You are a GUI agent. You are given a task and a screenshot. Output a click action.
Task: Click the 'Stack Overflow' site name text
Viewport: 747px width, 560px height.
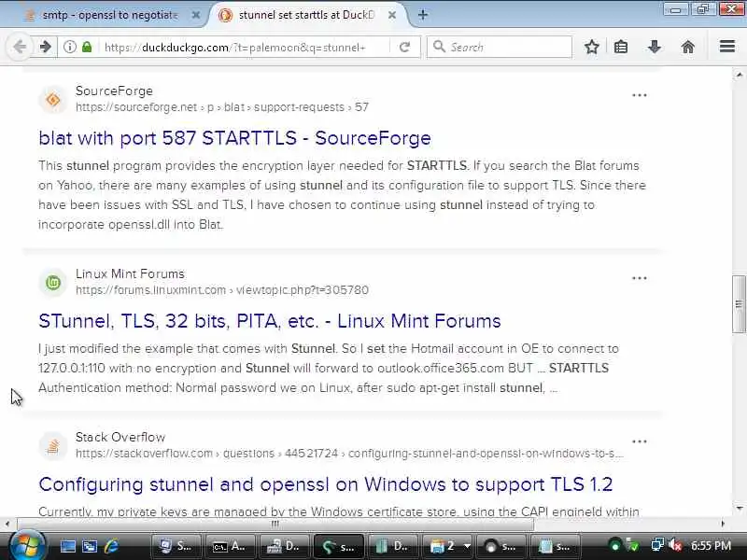(x=120, y=437)
